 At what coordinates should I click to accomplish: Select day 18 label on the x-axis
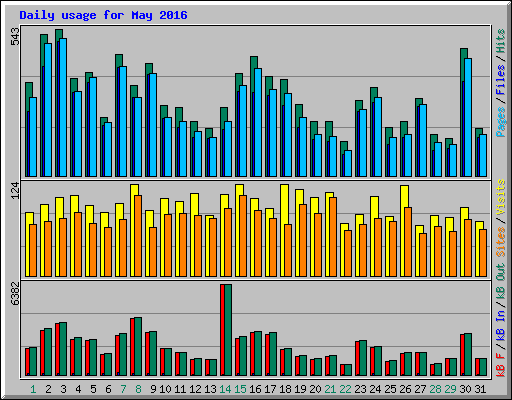click(285, 389)
